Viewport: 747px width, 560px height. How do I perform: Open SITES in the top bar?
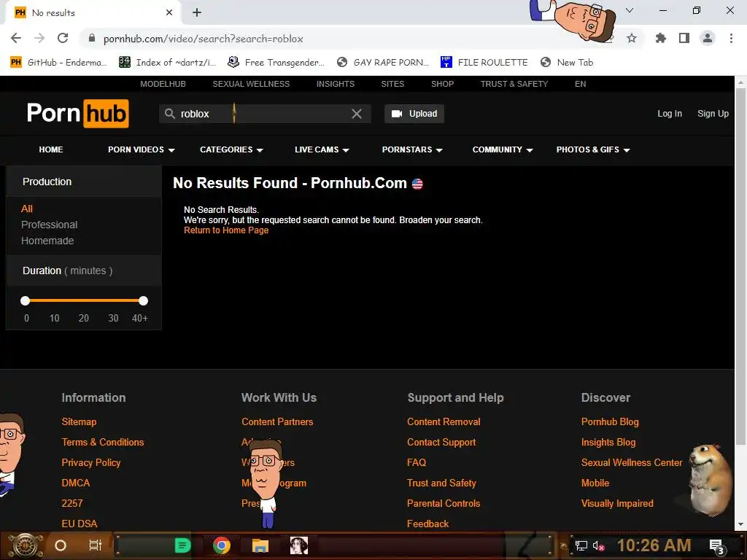[x=392, y=84]
